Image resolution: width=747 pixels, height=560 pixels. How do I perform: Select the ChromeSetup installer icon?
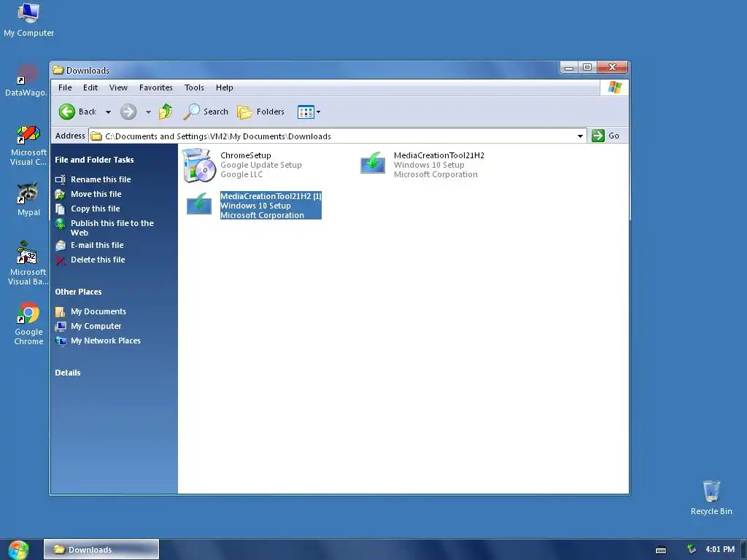coord(199,166)
